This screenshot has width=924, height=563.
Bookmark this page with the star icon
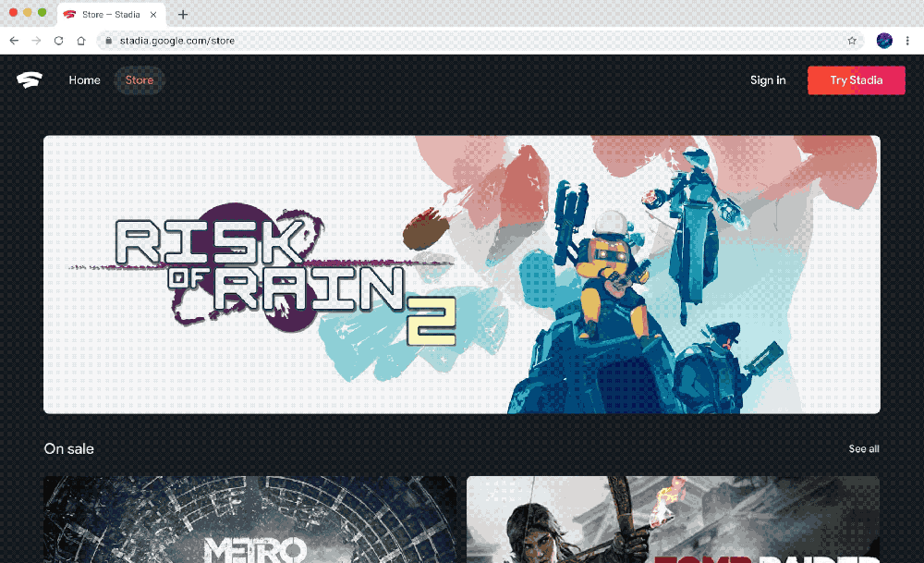click(852, 41)
